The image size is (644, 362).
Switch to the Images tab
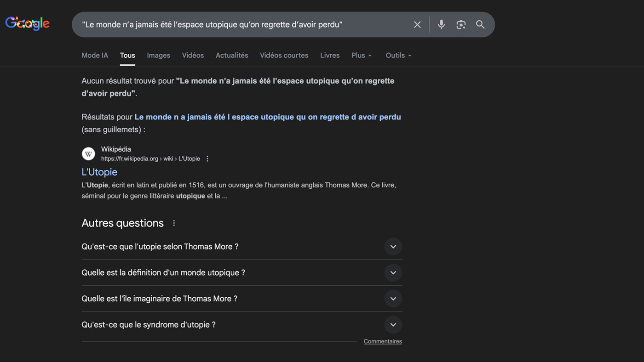coord(158,56)
